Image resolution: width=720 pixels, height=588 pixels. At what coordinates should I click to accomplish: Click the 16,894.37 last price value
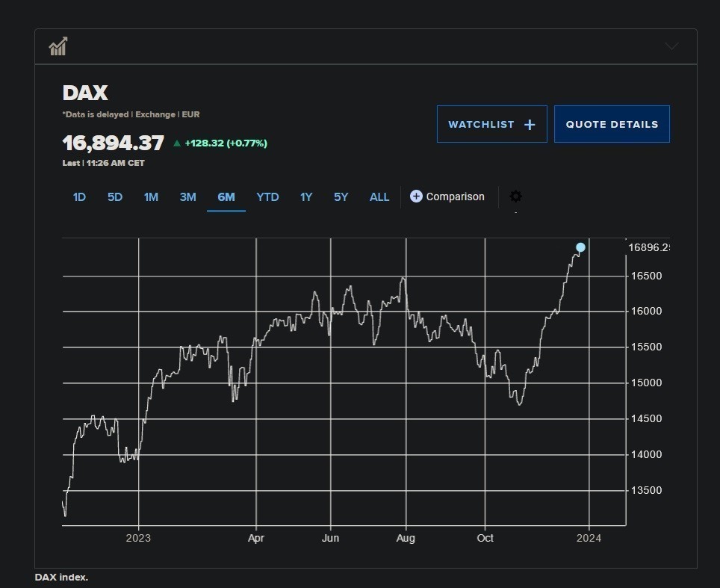113,143
